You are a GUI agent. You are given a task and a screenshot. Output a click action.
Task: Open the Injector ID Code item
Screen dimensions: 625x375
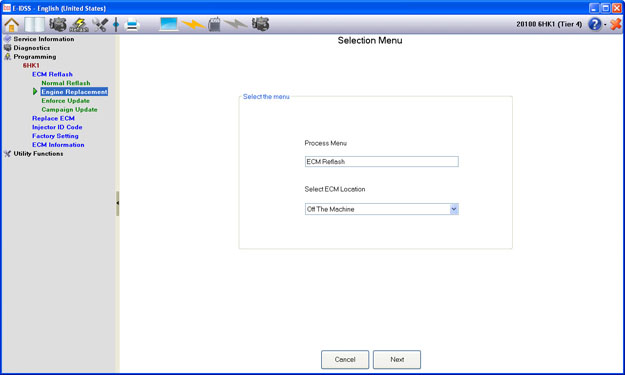pos(57,127)
